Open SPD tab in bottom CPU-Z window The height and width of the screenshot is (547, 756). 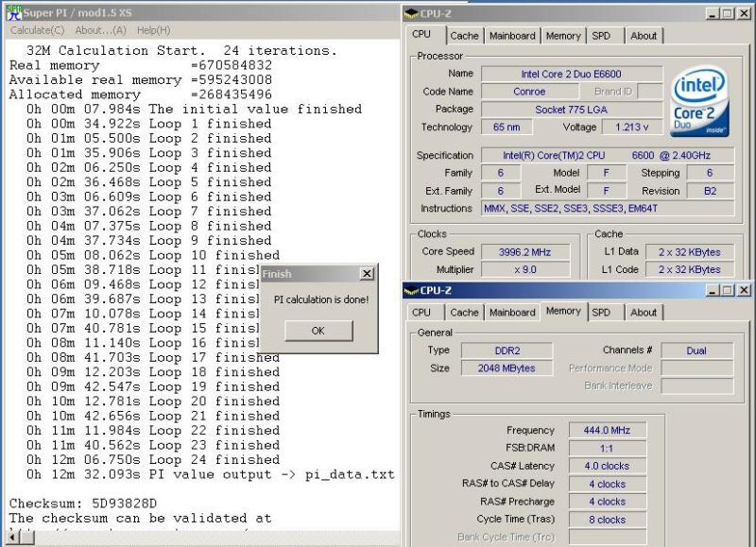pos(601,313)
